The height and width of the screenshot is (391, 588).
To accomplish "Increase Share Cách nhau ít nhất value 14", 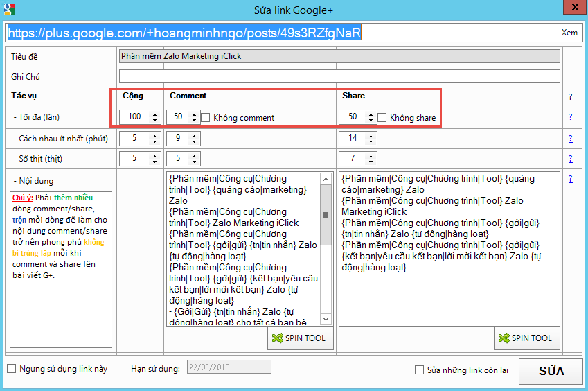I will [x=371, y=135].
